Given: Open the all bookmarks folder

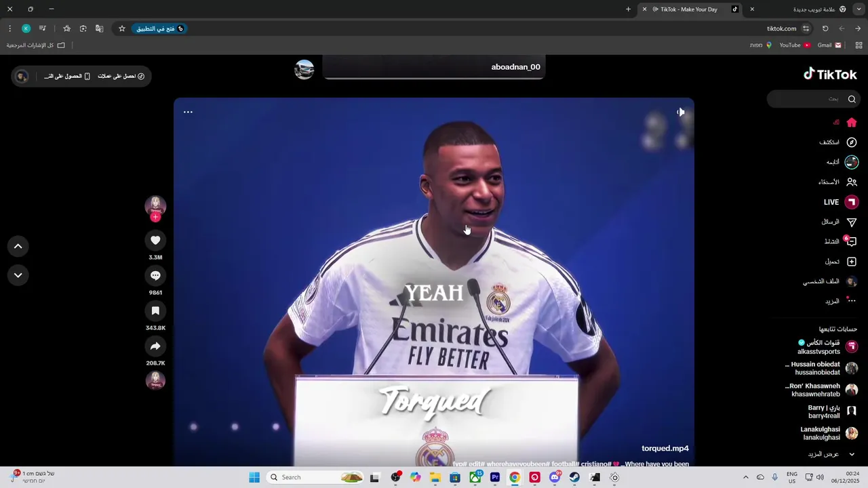Looking at the screenshot, I should 36,45.
